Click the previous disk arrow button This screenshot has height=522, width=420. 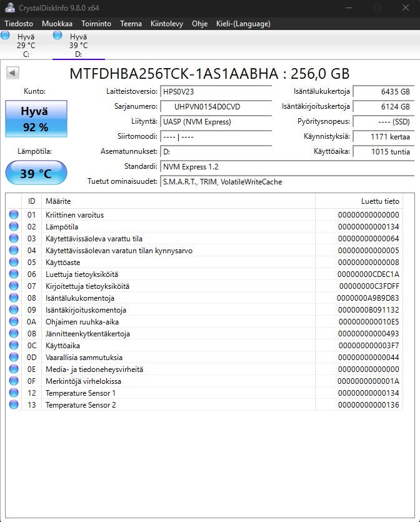[12, 73]
